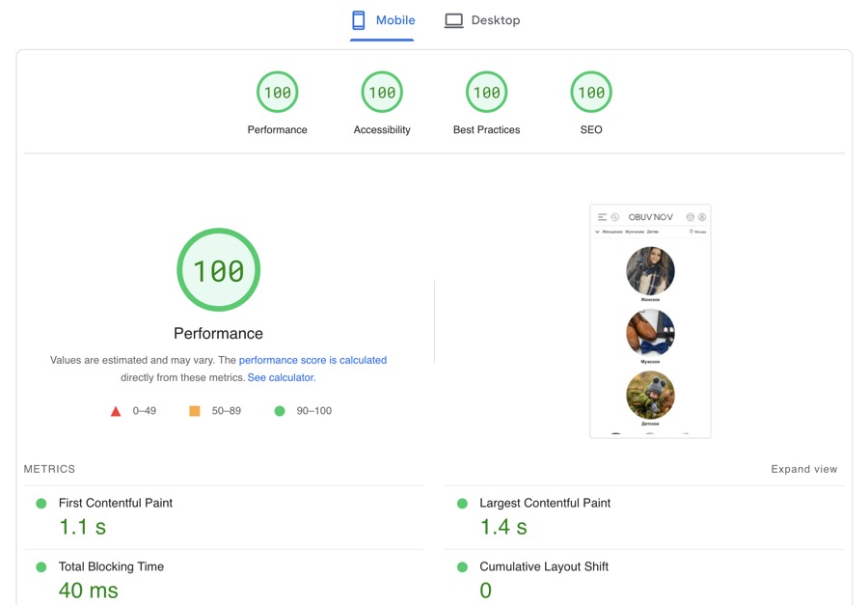Click the mobile phone icon

point(359,20)
